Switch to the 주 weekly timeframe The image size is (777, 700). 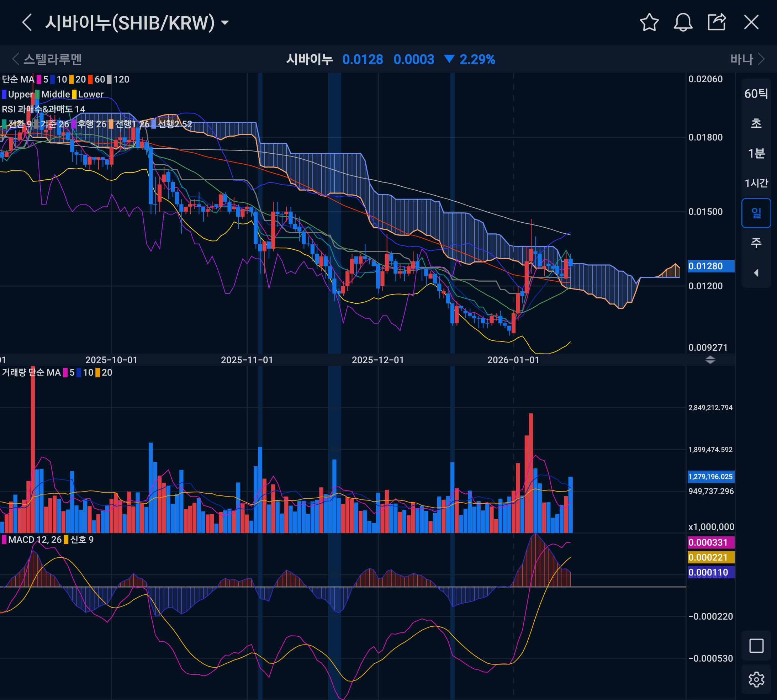(756, 243)
